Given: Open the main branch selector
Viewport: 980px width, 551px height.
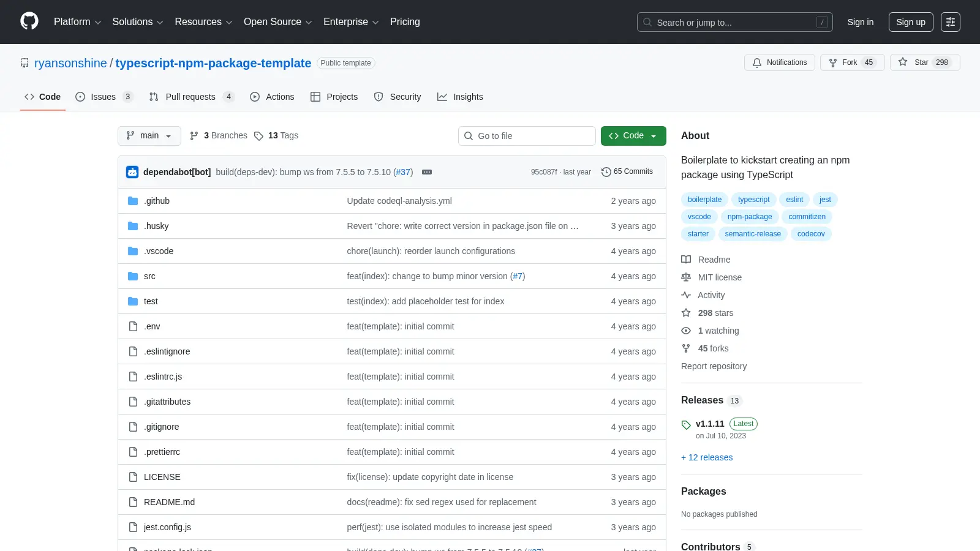Looking at the screenshot, I should (149, 136).
